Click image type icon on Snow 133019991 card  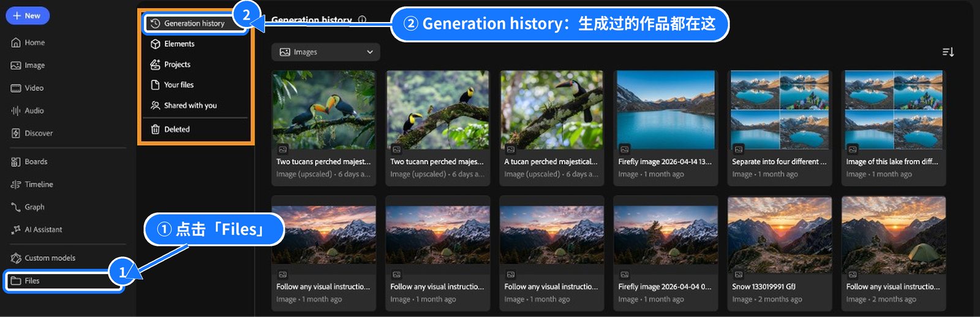pyautogui.click(x=738, y=274)
